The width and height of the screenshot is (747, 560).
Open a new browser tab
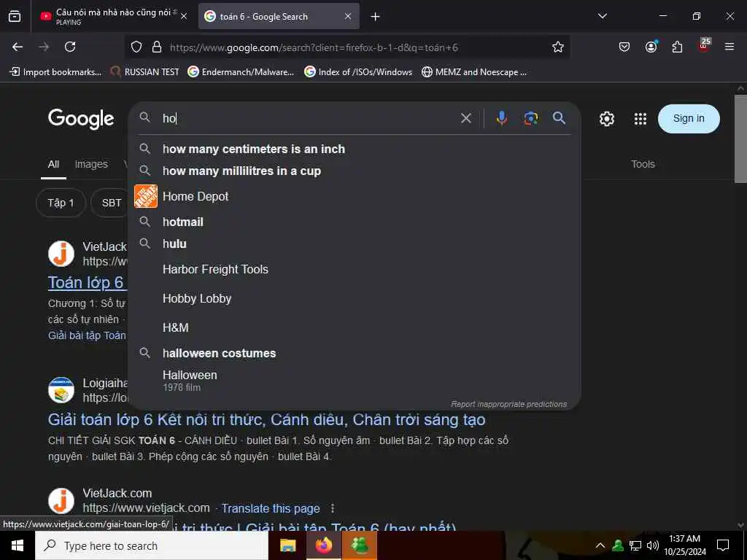376,17
